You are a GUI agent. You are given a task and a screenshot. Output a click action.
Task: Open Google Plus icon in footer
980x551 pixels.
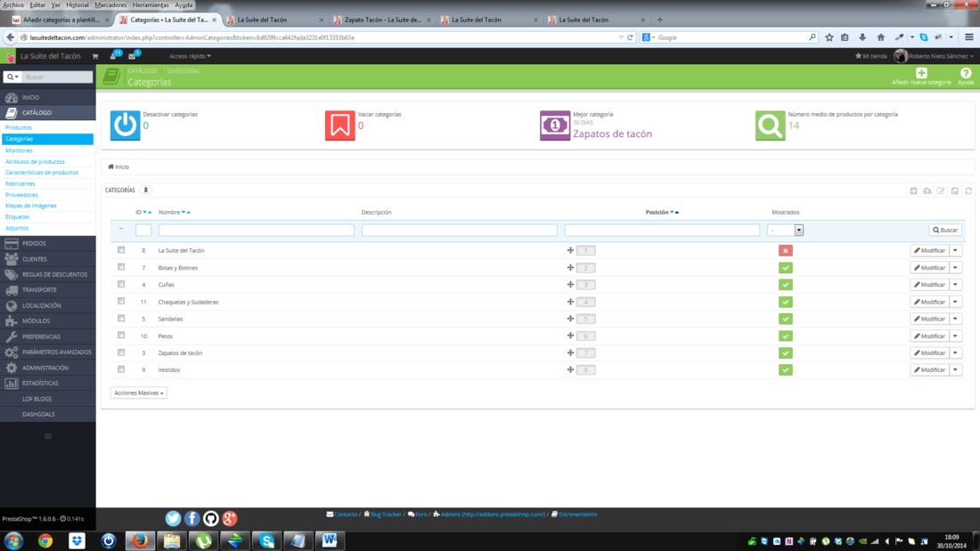click(229, 518)
